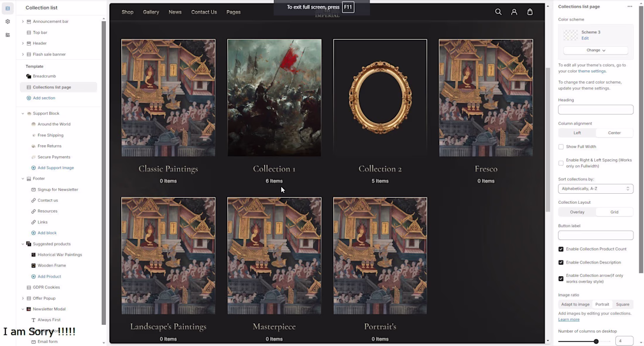644x346 pixels.
Task: Click the Support Block section icon
Action: pyautogui.click(x=29, y=114)
